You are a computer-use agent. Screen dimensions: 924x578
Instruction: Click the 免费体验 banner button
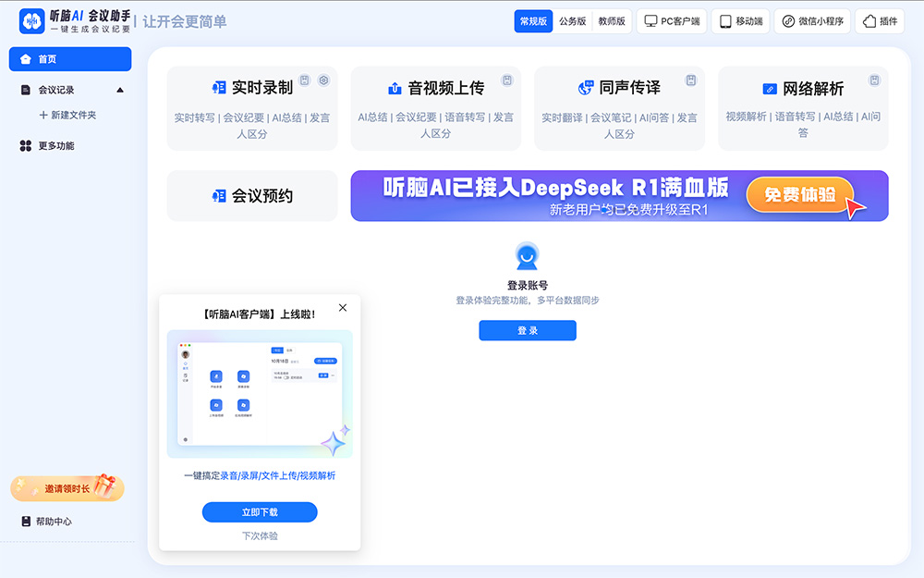pyautogui.click(x=800, y=194)
